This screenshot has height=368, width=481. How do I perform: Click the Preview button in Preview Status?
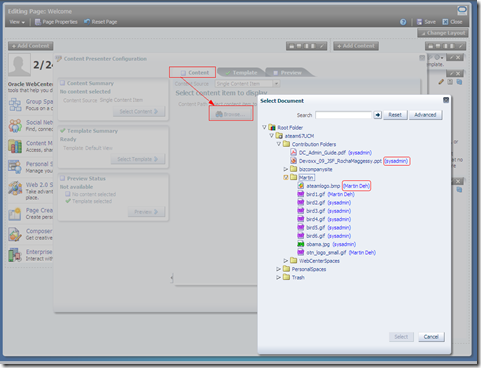click(x=146, y=212)
